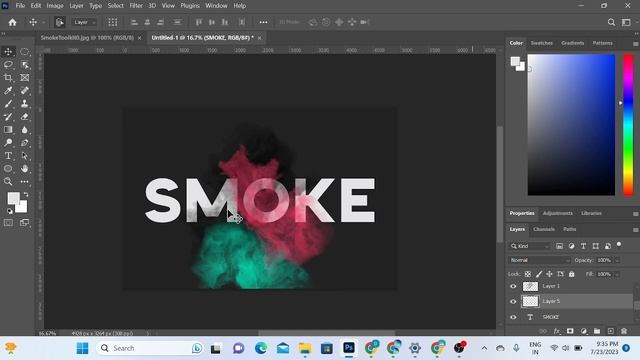
Task: Toggle lock image pixels brush icon
Action: (539, 274)
